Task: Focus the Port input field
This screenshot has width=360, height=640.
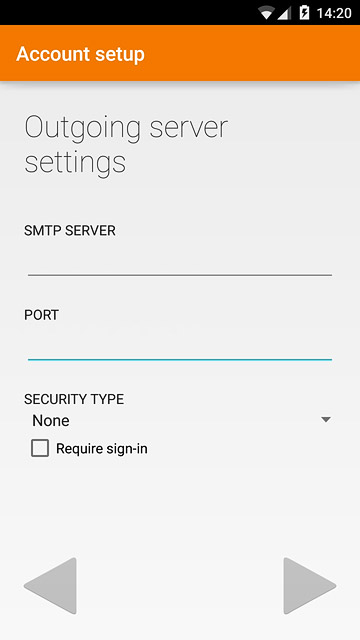Action: pos(180,347)
